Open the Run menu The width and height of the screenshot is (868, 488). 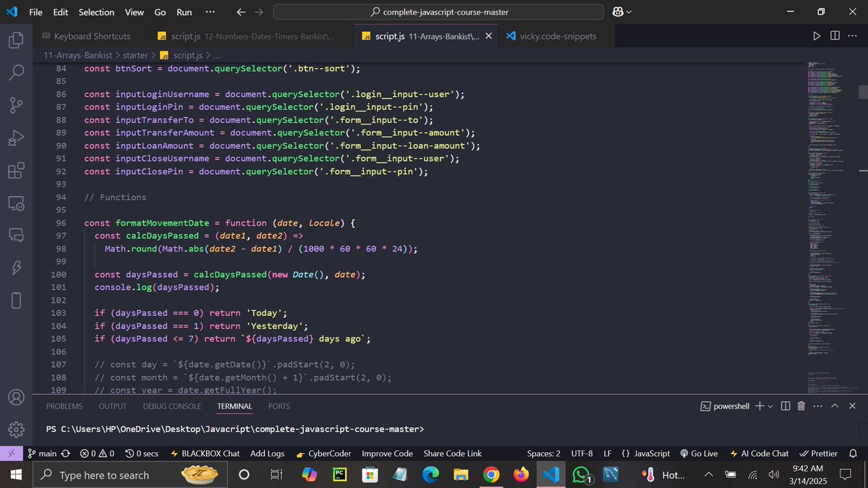[x=184, y=12]
